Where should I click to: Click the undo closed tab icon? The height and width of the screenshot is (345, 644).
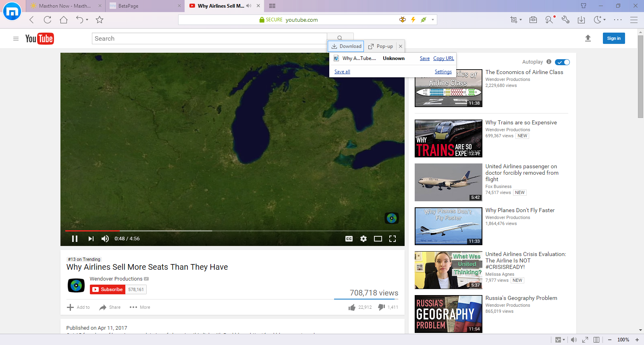click(79, 20)
